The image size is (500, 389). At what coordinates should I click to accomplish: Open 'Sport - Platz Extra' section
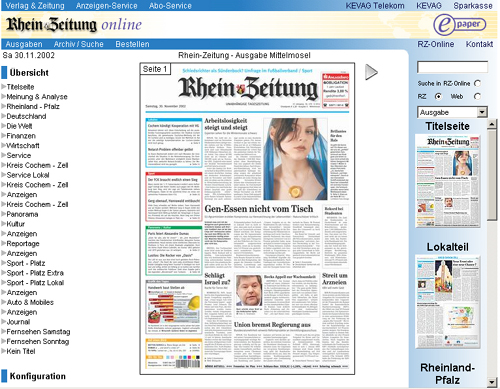click(35, 273)
